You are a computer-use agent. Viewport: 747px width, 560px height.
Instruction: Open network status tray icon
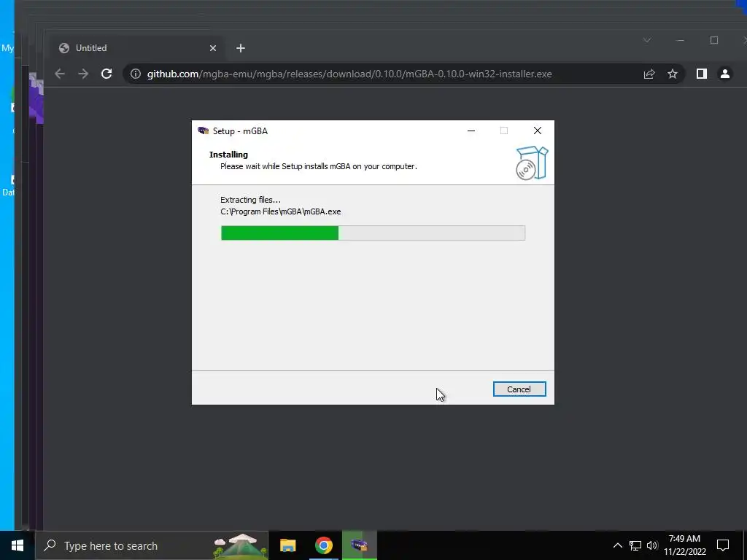tap(635, 545)
